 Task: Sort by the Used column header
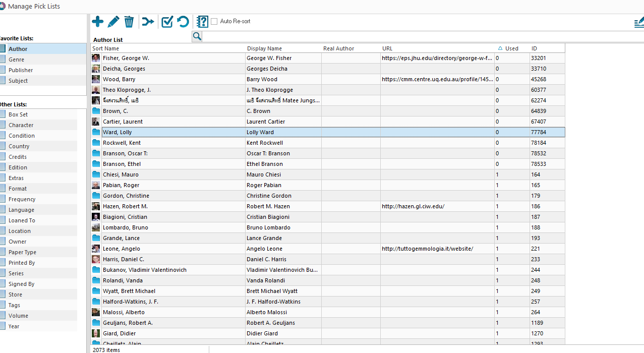point(511,48)
